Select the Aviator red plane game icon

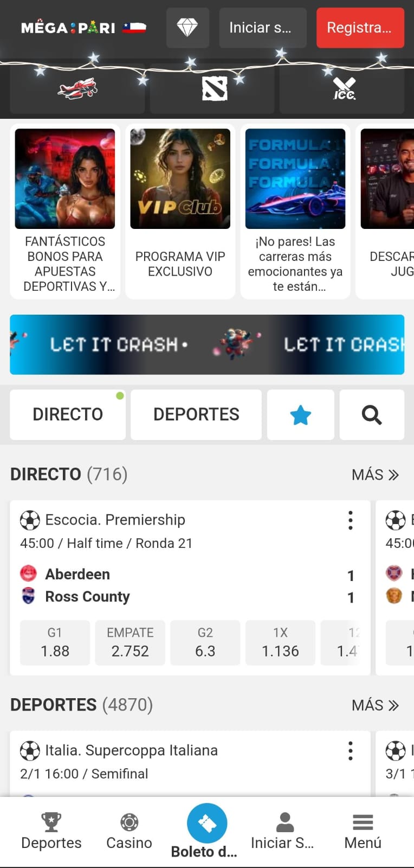pyautogui.click(x=77, y=88)
